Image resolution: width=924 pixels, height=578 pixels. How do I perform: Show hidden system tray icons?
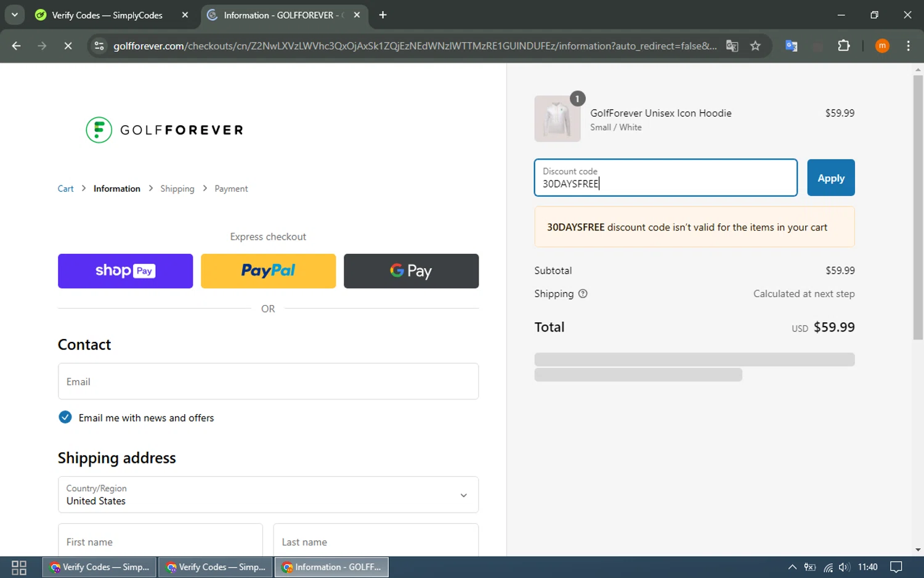(792, 568)
